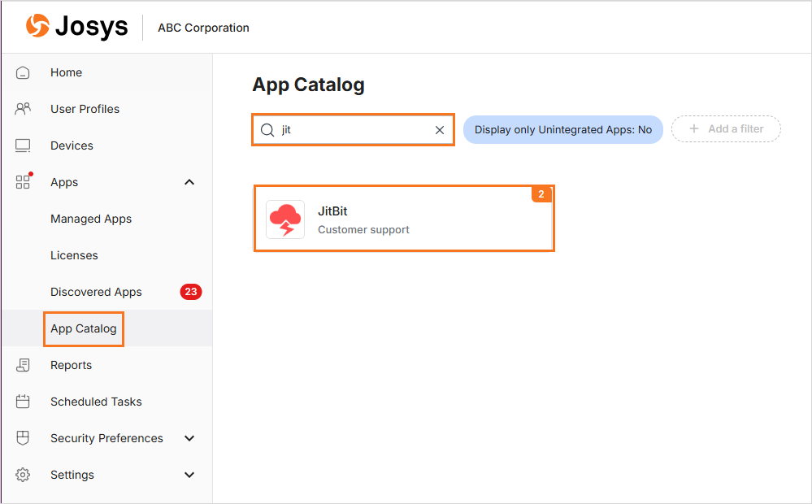Click the Josys logo
This screenshot has height=504, width=812.
[76, 26]
